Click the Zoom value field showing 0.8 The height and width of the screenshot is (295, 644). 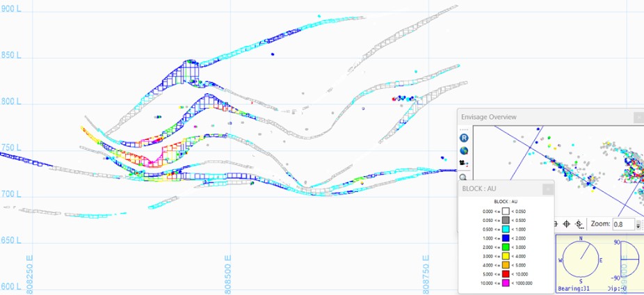pyautogui.click(x=622, y=224)
